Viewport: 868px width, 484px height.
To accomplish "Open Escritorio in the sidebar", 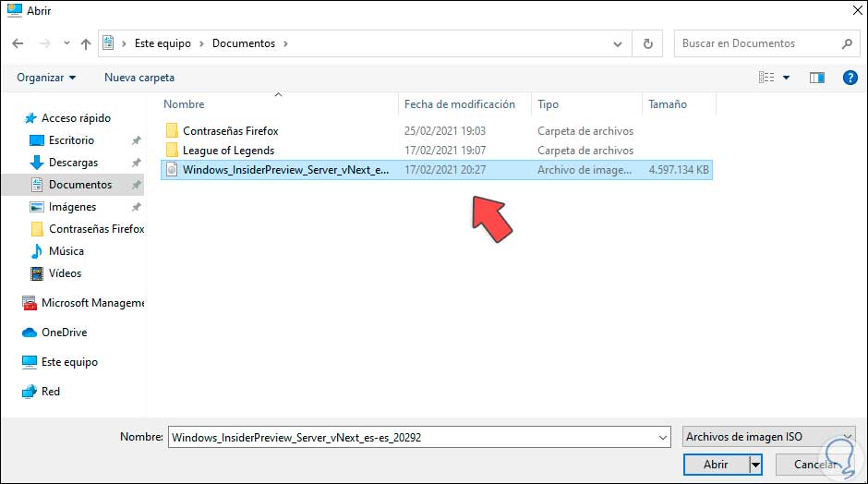I will tap(71, 140).
